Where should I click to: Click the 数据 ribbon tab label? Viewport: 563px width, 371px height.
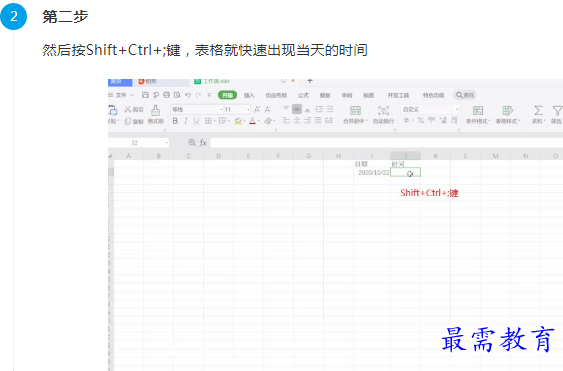coord(325,95)
